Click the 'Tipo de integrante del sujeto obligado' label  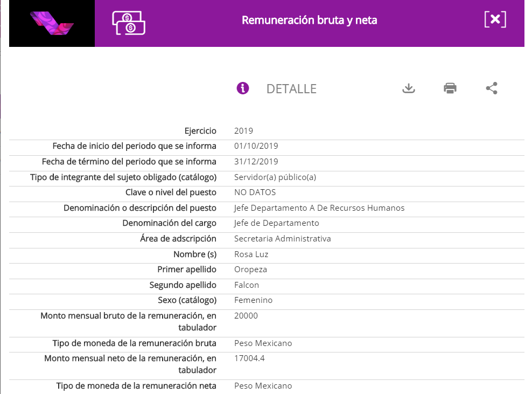click(123, 177)
